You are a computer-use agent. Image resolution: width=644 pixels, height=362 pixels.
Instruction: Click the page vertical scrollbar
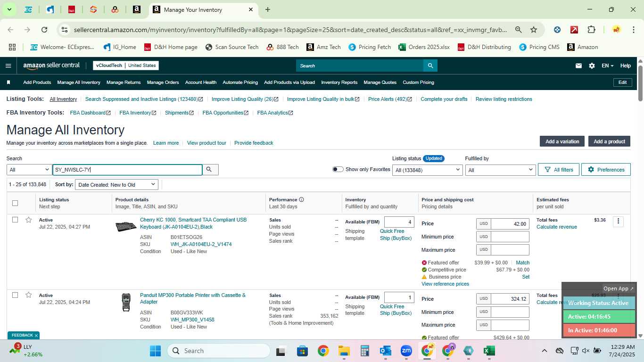(x=640, y=82)
